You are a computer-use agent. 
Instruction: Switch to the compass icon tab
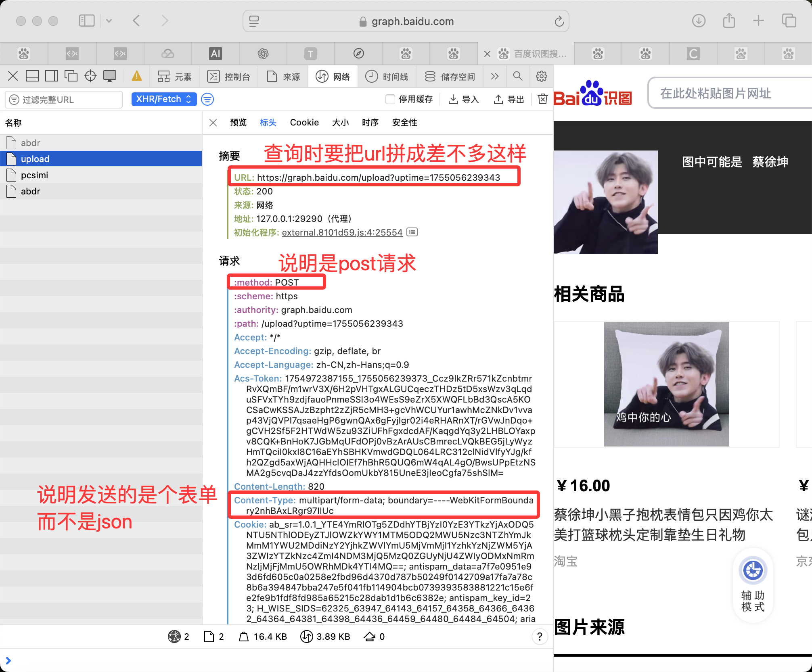click(x=358, y=54)
